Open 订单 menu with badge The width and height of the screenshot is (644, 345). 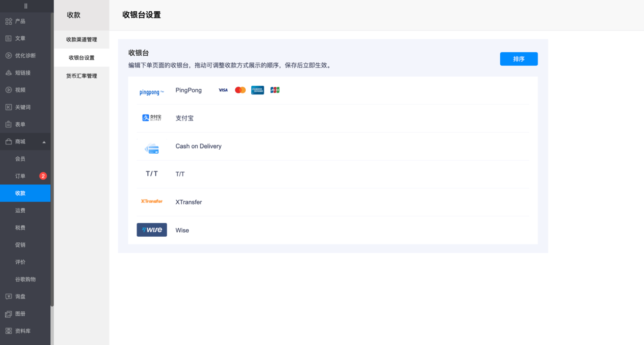pos(20,176)
